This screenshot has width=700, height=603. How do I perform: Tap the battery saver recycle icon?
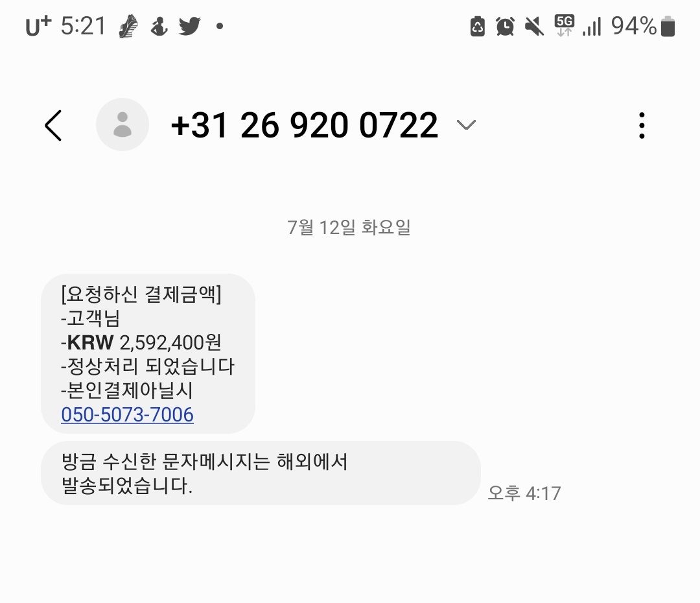(478, 27)
